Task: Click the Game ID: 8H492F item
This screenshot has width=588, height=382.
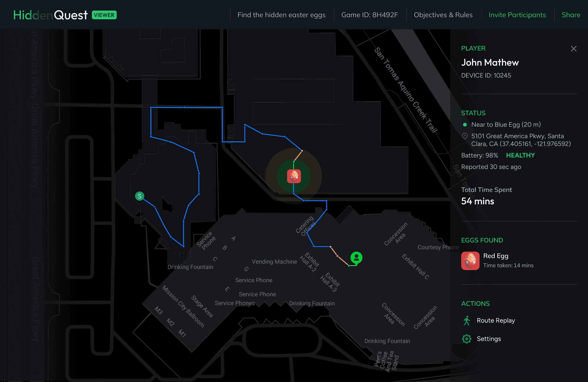Action: 370,15
